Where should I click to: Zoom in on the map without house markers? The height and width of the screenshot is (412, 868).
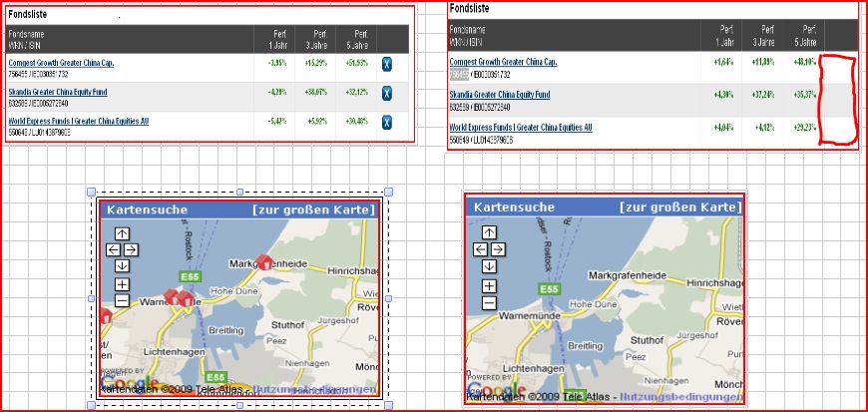[489, 286]
